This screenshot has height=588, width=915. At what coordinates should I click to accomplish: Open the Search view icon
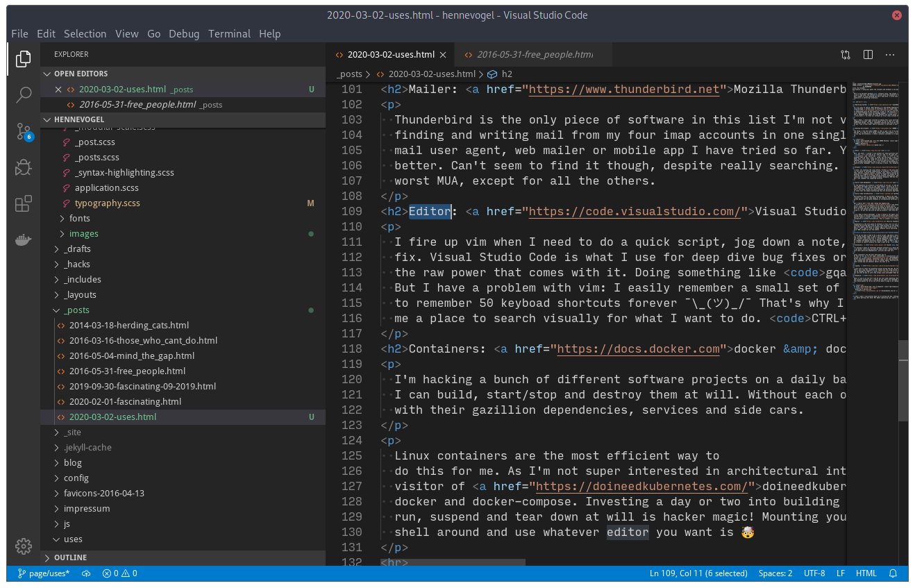pyautogui.click(x=24, y=95)
